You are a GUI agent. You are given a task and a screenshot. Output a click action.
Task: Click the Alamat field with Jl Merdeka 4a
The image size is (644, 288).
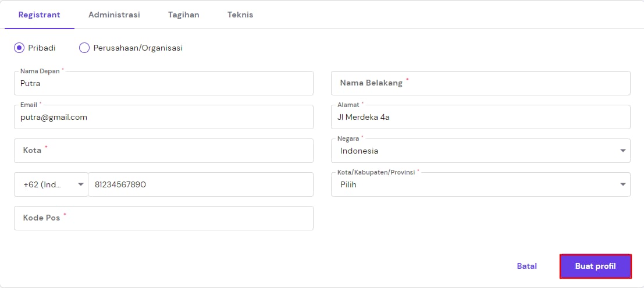pos(481,118)
